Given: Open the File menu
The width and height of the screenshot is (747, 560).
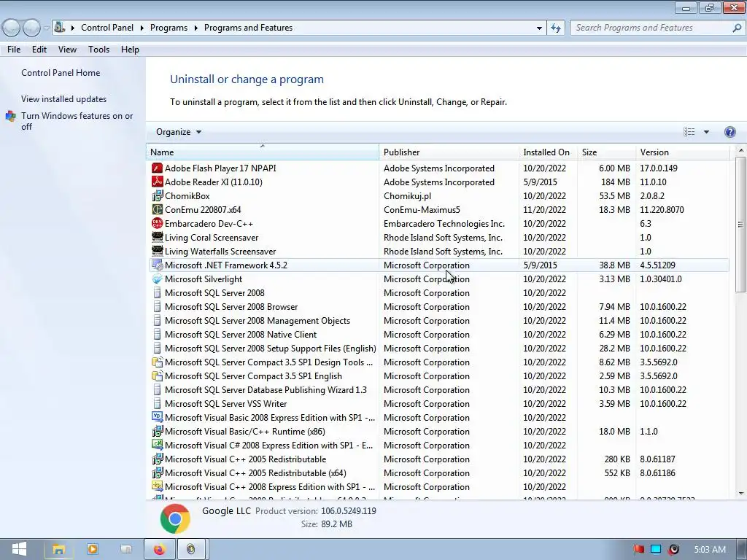Looking at the screenshot, I should coord(14,50).
